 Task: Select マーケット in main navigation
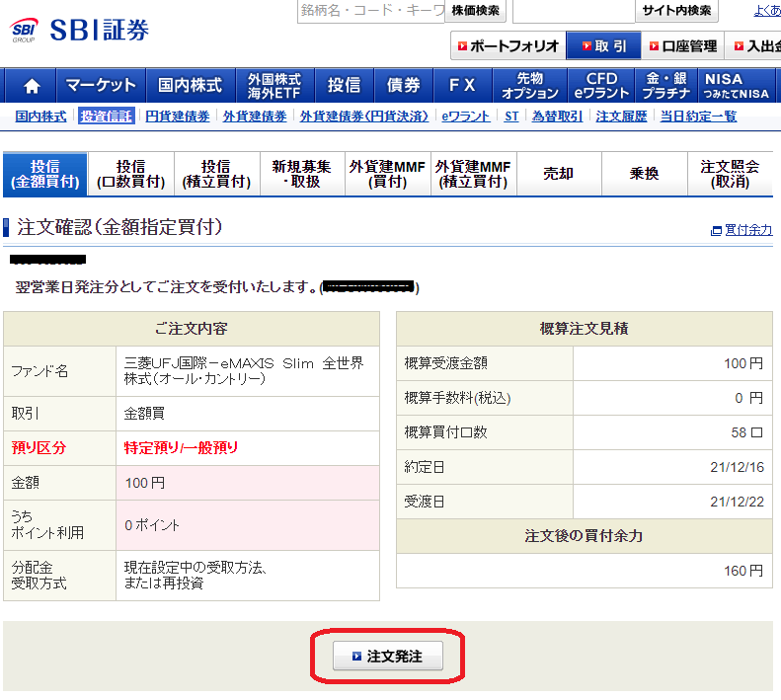(101, 86)
